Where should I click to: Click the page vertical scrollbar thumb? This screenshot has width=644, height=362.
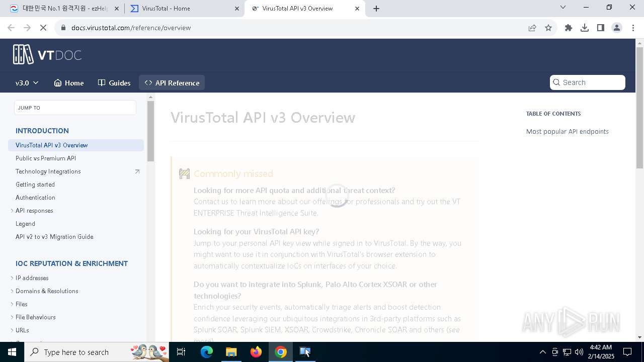tap(640, 108)
